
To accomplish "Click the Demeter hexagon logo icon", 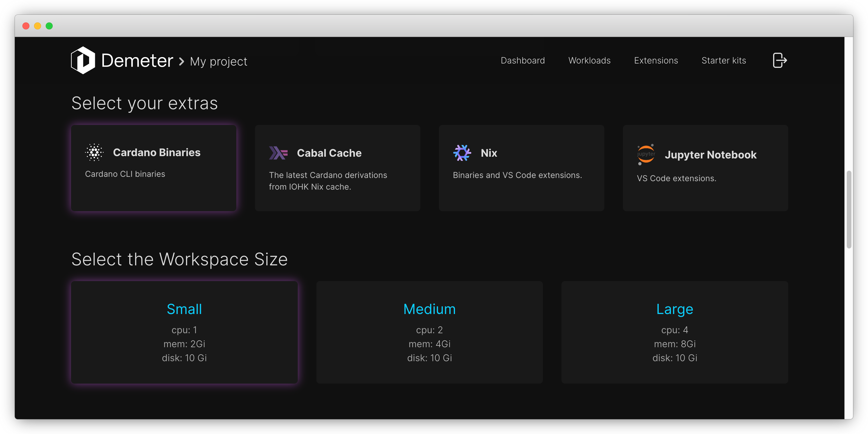I will [x=83, y=60].
